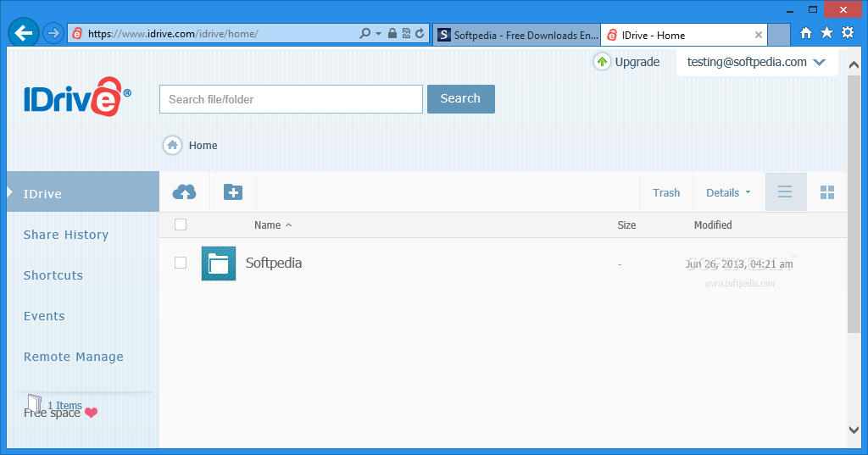Image resolution: width=868 pixels, height=455 pixels.
Task: Switch to grid thumbnail view icon
Action: pos(827,192)
